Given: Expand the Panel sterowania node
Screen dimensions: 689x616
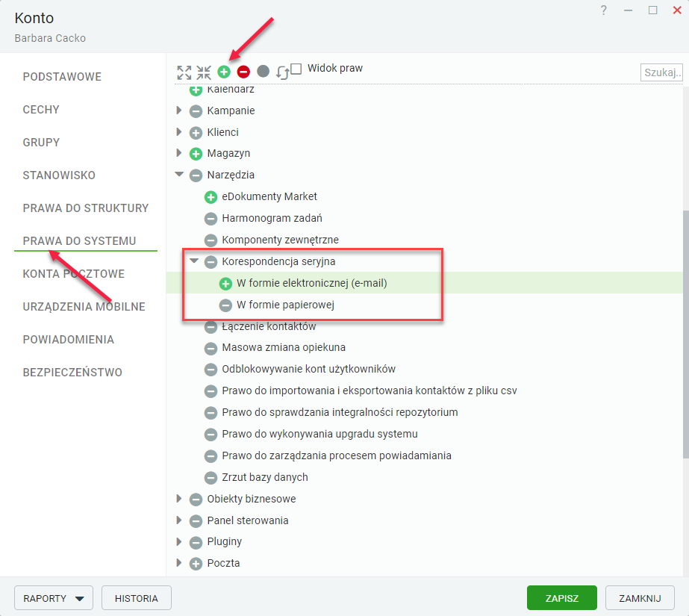Looking at the screenshot, I should pos(179,520).
